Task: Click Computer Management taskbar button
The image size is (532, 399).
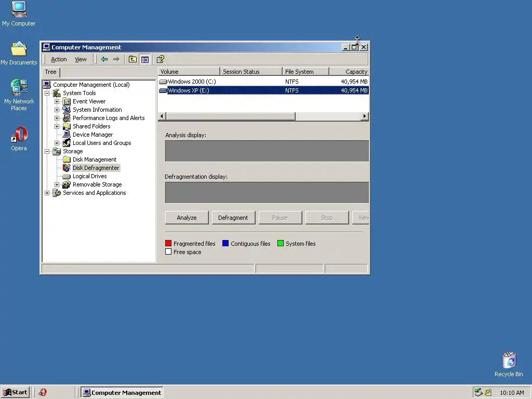Action: coord(123,393)
